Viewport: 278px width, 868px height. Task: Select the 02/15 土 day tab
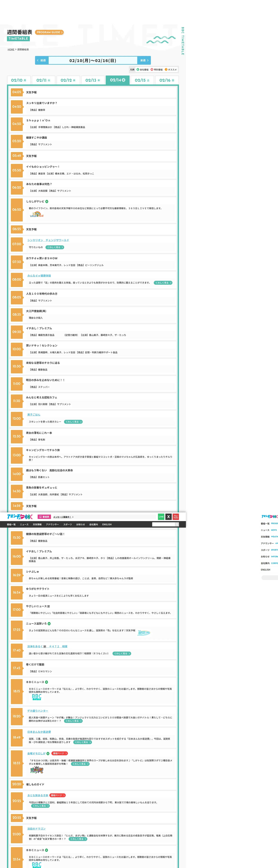[142, 80]
